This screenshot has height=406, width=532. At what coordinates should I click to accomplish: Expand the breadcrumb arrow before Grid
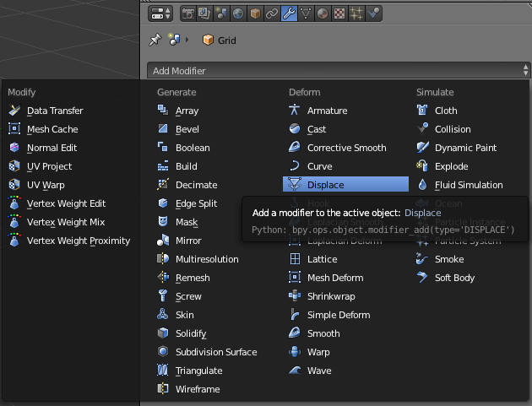[x=187, y=40]
